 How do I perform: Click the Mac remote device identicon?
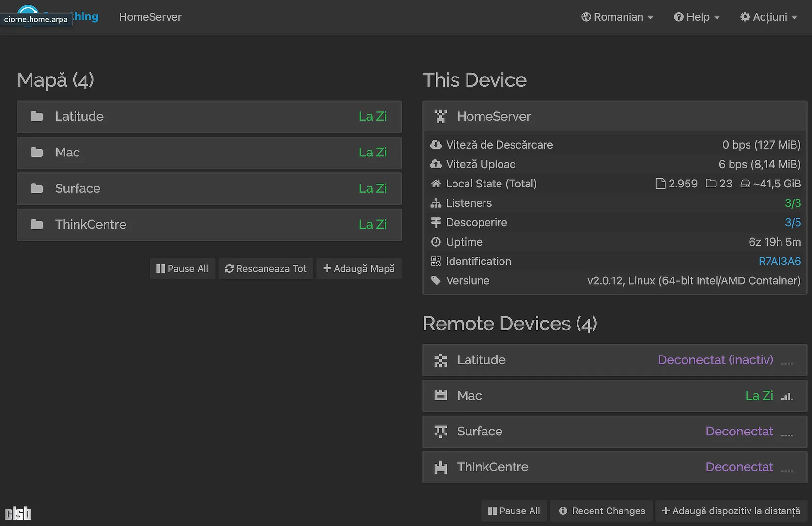coord(440,396)
